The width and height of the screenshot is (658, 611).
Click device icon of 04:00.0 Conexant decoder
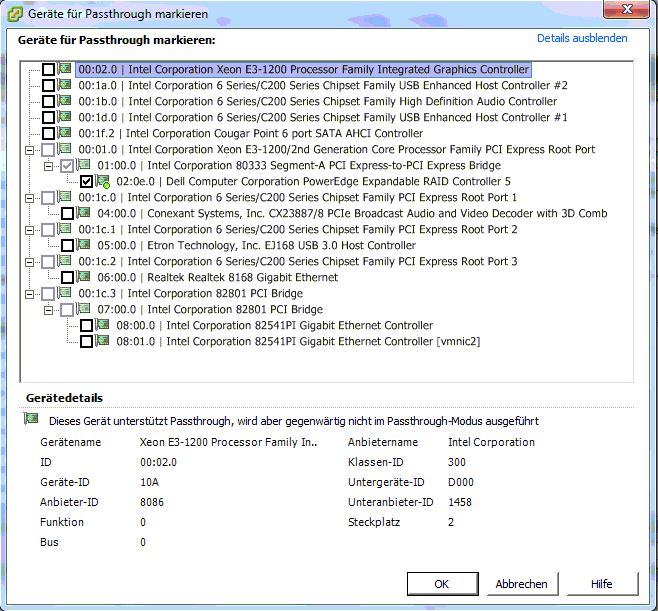pos(84,212)
